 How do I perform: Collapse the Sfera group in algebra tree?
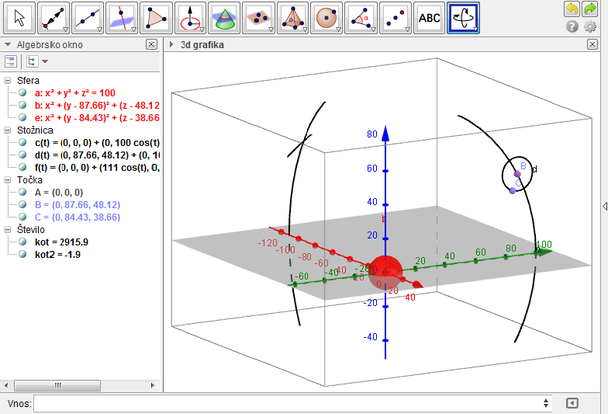point(8,80)
